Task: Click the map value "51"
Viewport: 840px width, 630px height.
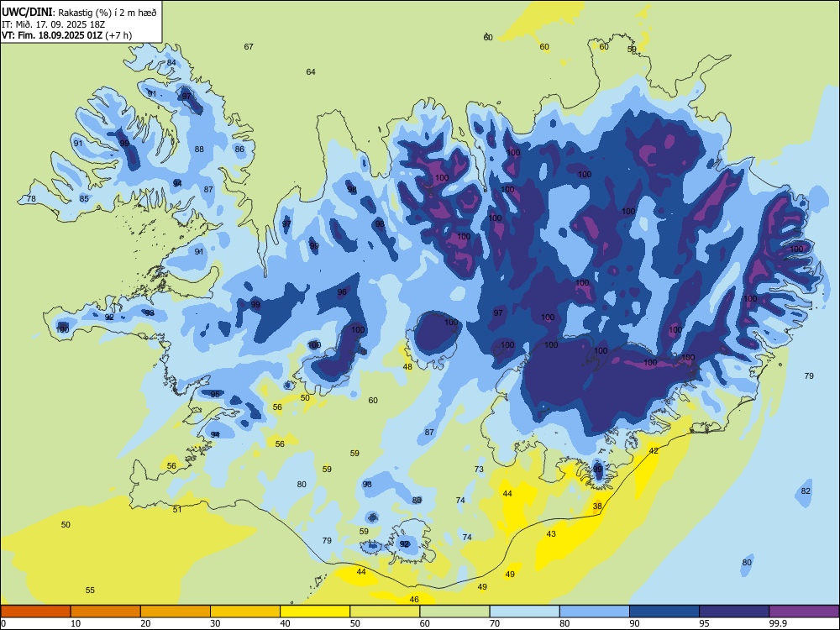Action: point(177,510)
